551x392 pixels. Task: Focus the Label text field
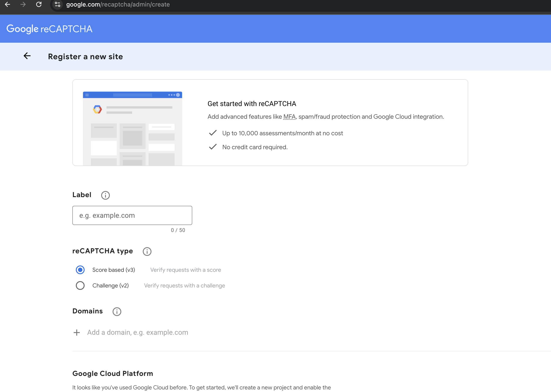pyautogui.click(x=132, y=215)
